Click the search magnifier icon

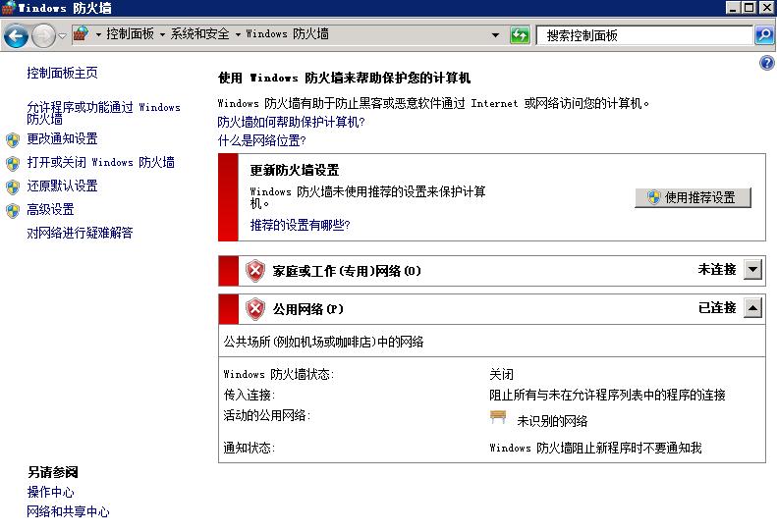pyautogui.click(x=764, y=35)
